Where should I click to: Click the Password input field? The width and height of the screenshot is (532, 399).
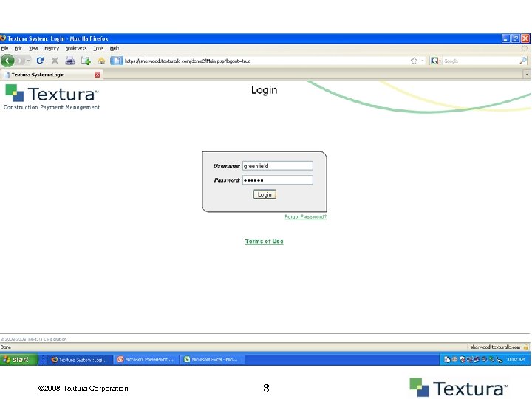(x=278, y=180)
